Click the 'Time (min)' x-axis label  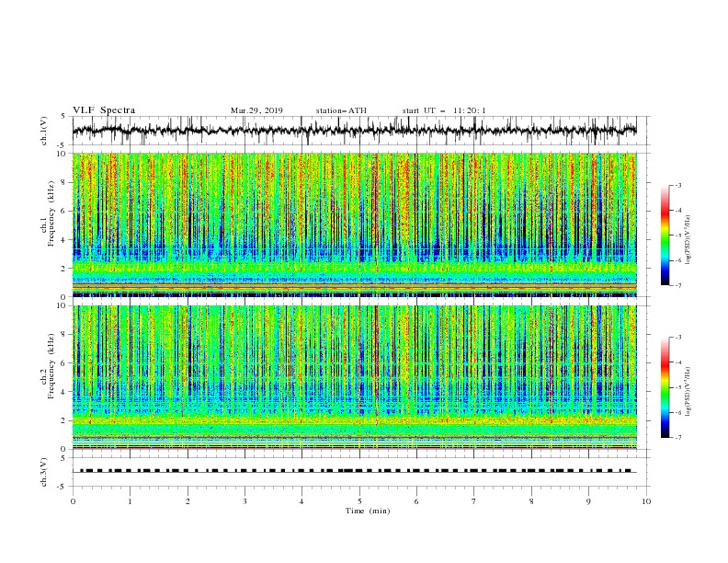368,511
